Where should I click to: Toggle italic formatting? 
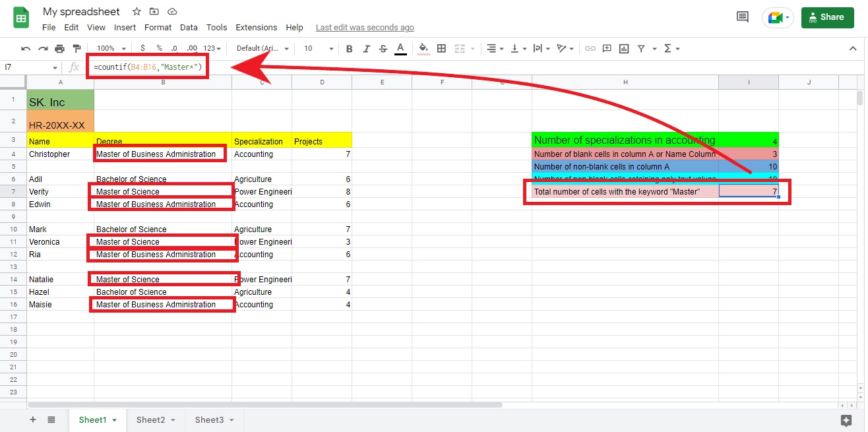tap(367, 48)
